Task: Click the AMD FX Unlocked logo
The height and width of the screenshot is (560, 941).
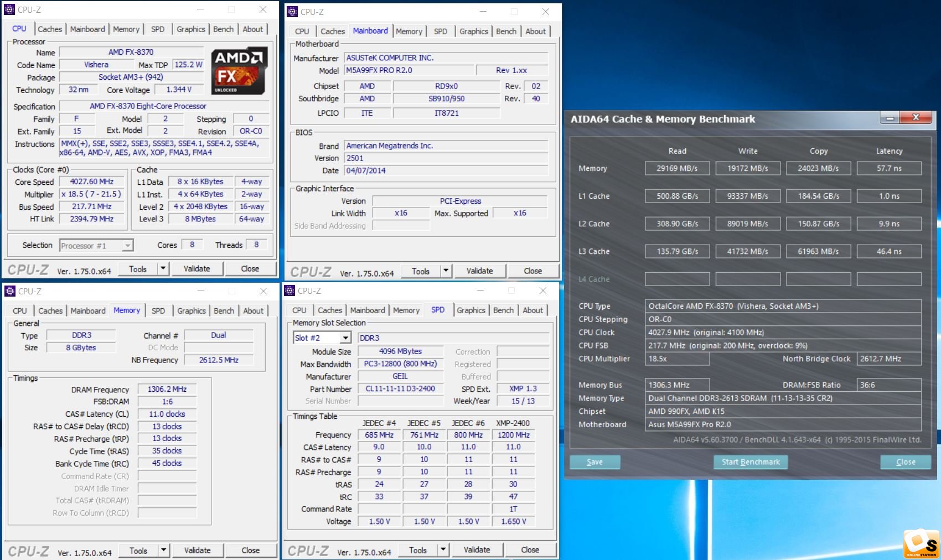Action: 240,70
